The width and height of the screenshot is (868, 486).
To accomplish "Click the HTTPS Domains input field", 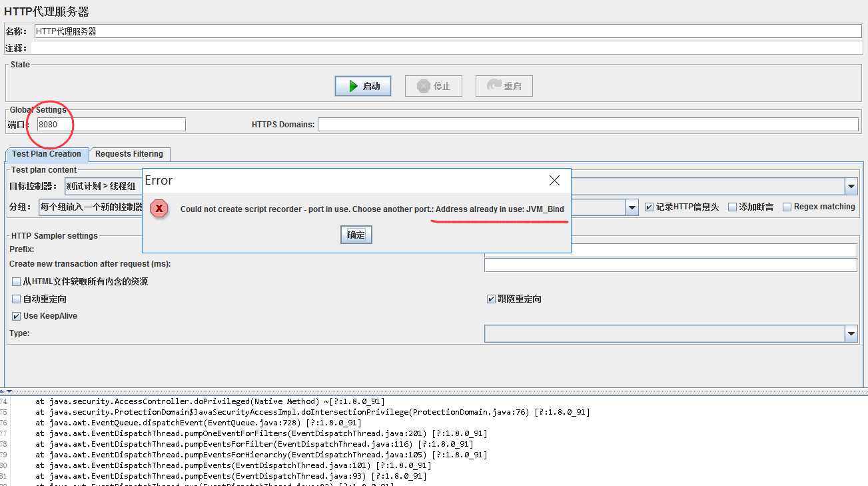I will [x=588, y=125].
